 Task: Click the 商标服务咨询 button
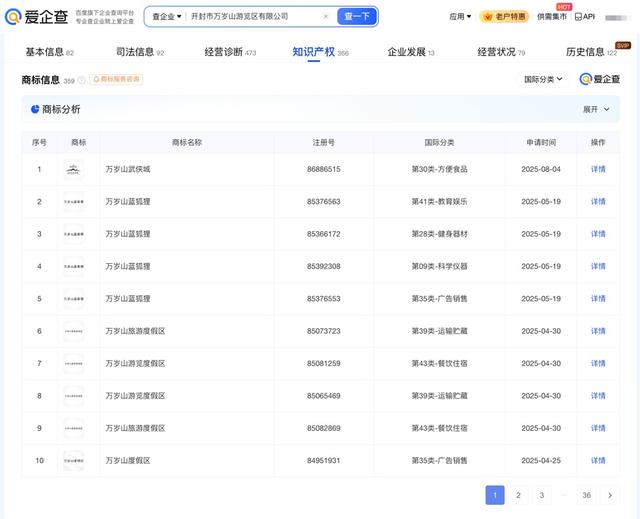click(116, 79)
